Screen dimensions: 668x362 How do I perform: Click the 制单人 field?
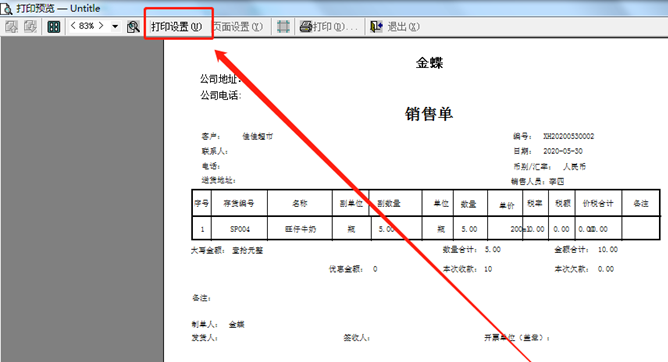tap(218, 325)
